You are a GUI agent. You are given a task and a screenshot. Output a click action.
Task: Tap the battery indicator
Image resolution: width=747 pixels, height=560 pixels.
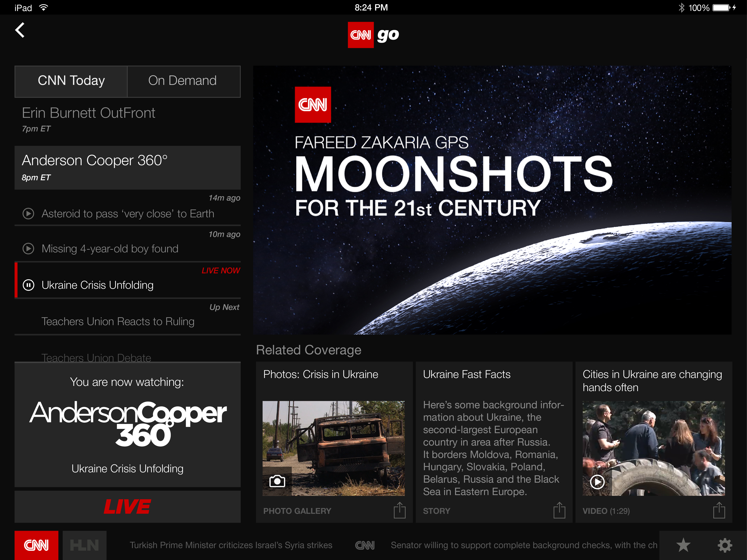pos(721,7)
